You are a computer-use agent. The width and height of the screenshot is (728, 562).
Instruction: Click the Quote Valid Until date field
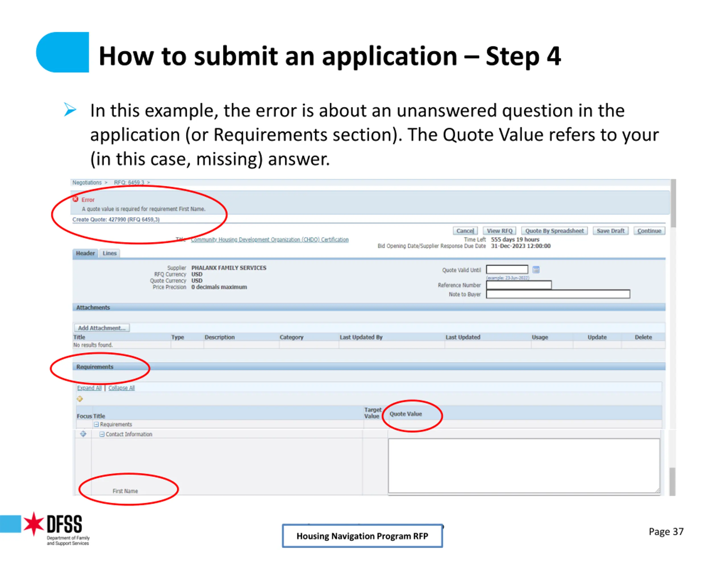(x=507, y=269)
